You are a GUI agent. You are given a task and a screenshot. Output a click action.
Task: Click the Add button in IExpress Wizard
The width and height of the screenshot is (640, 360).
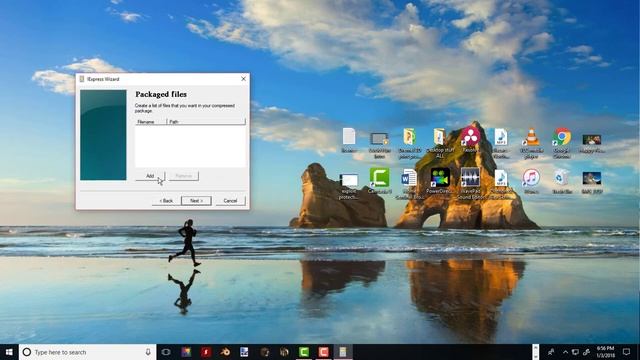click(150, 176)
